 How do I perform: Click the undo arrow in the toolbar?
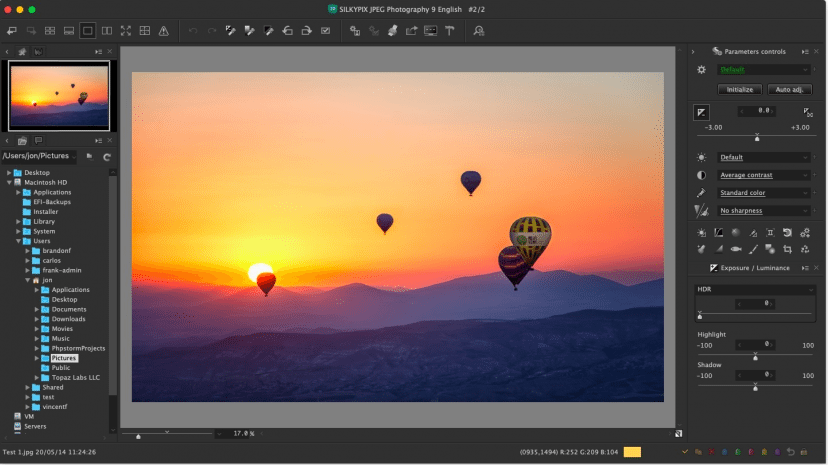click(192, 31)
